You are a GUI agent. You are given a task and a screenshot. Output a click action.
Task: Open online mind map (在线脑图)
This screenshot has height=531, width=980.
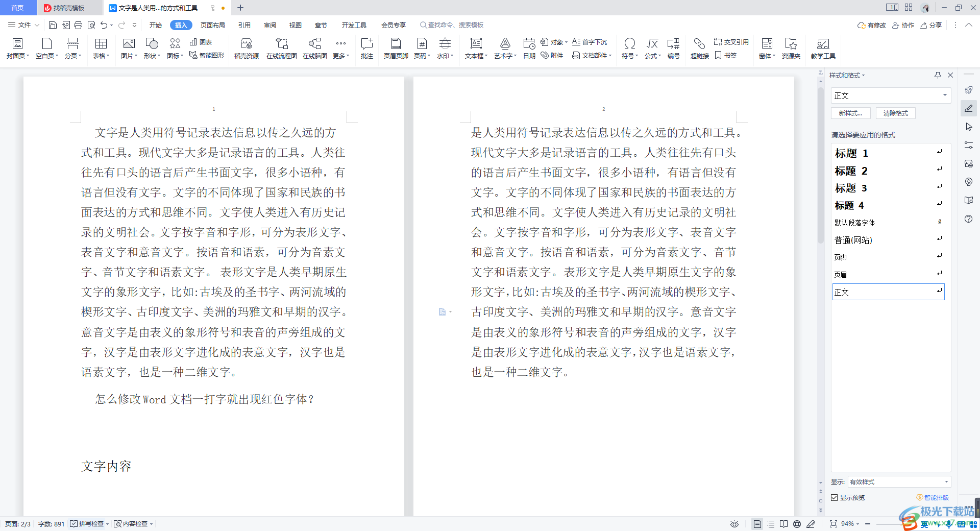315,49
